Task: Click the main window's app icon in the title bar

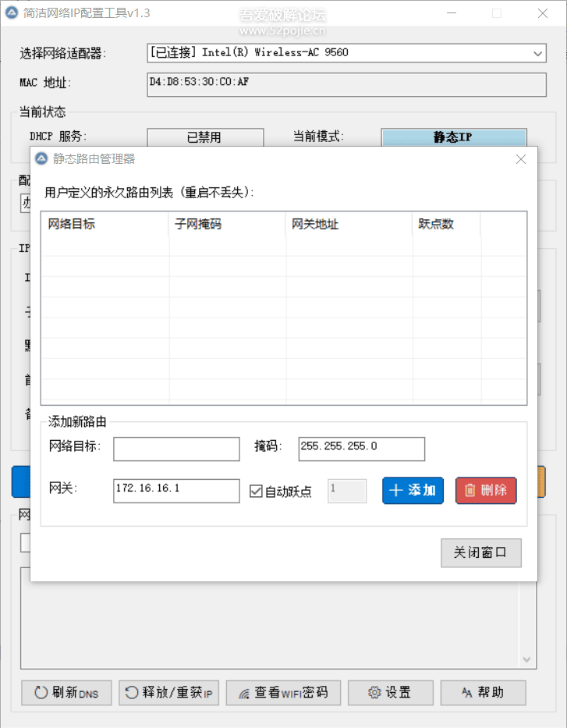Action: (x=12, y=13)
